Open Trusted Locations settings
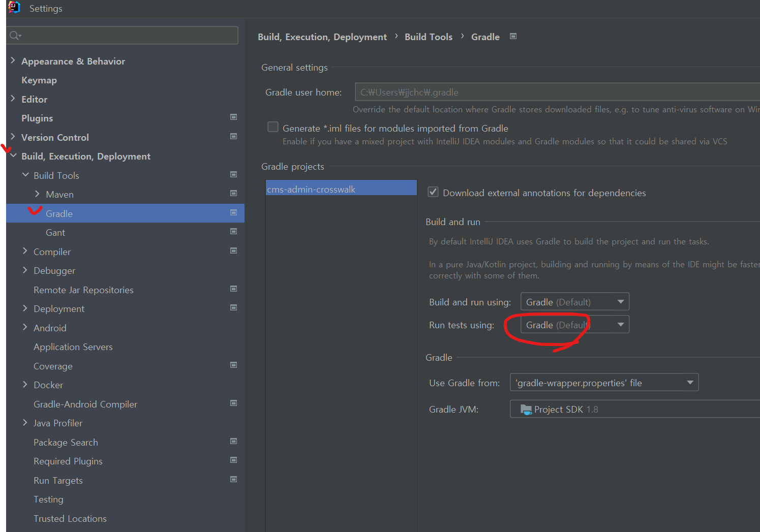 click(70, 518)
